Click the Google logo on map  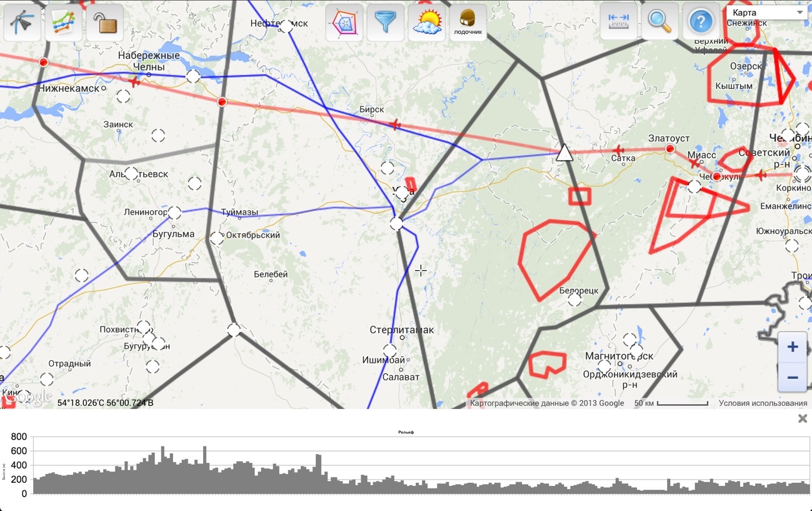click(28, 397)
